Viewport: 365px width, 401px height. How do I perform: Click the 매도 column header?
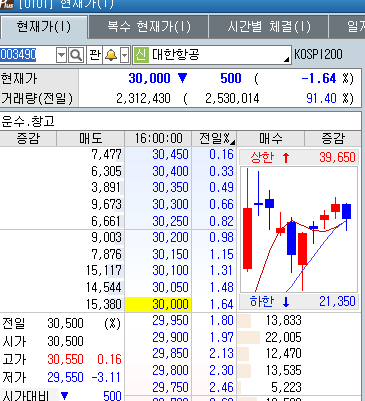click(90, 138)
